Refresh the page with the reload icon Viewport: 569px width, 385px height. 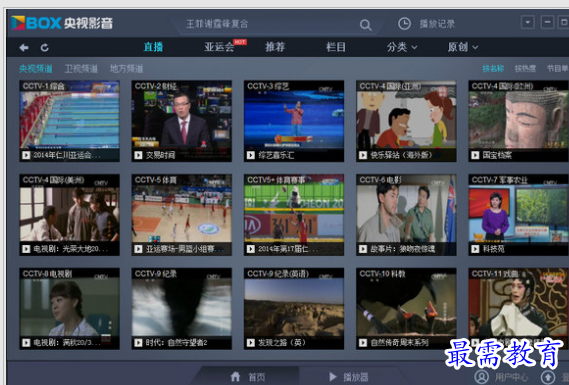44,48
